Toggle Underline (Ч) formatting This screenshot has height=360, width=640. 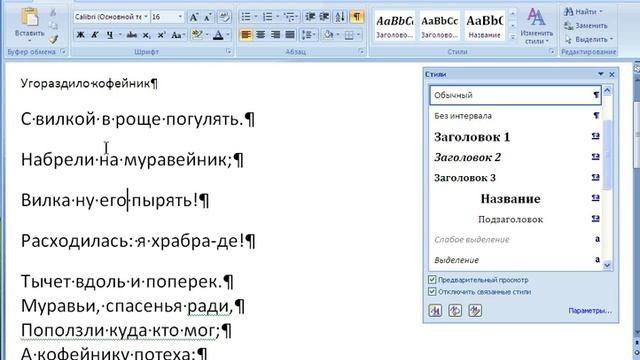(x=109, y=35)
